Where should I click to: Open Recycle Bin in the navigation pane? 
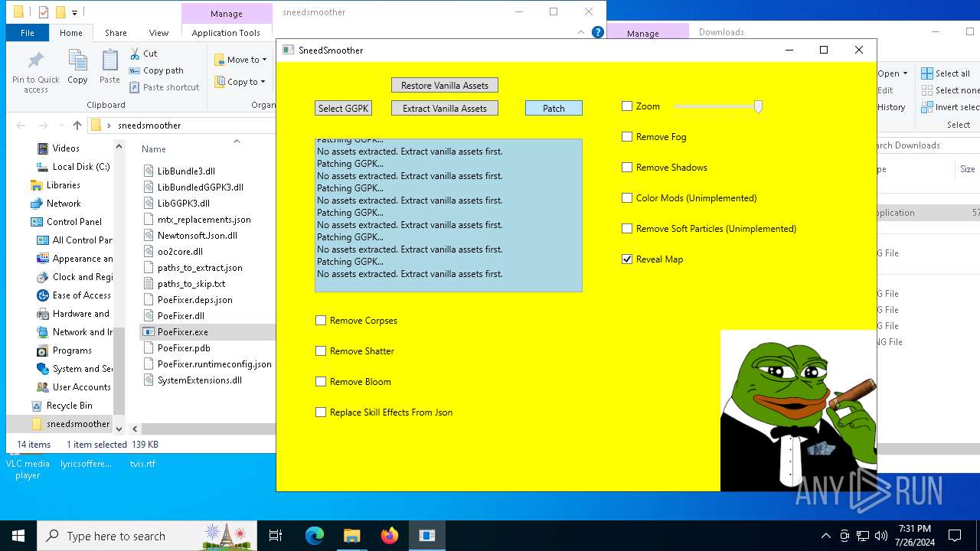[x=61, y=405]
